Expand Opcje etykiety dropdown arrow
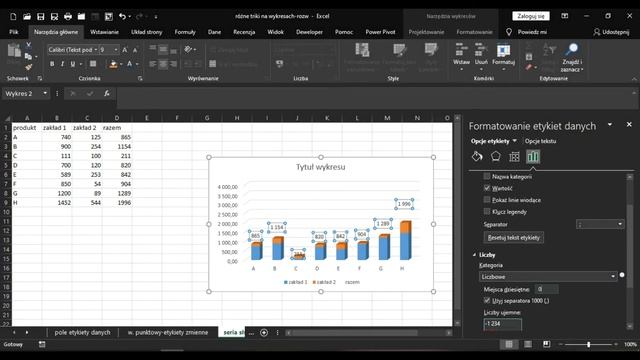 click(514, 141)
